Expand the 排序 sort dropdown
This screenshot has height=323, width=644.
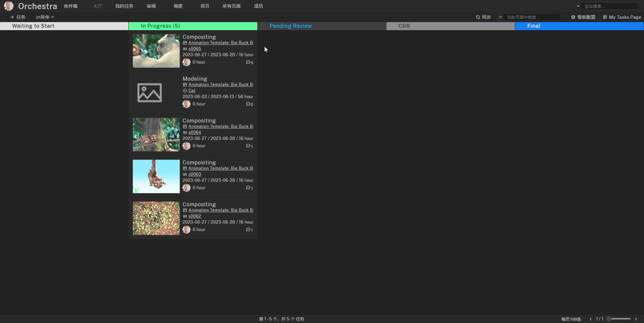45,17
